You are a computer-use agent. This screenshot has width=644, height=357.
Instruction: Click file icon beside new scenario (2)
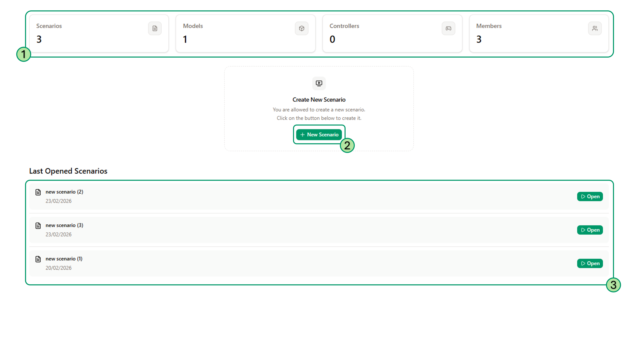[38, 192]
